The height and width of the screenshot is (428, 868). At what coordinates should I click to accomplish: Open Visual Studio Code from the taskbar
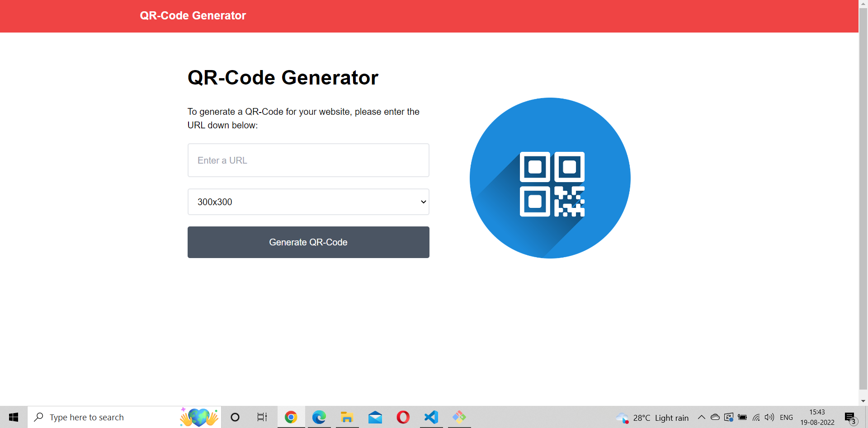[431, 417]
